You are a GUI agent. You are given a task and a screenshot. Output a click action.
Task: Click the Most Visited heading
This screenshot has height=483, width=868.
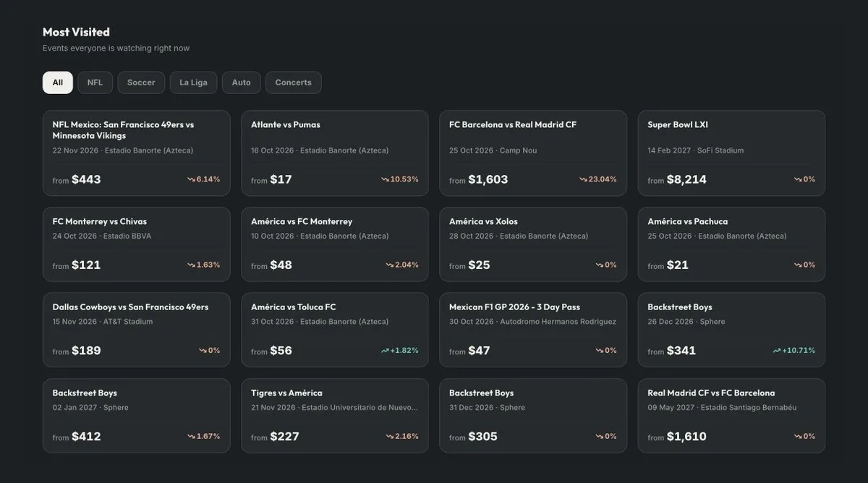[76, 32]
